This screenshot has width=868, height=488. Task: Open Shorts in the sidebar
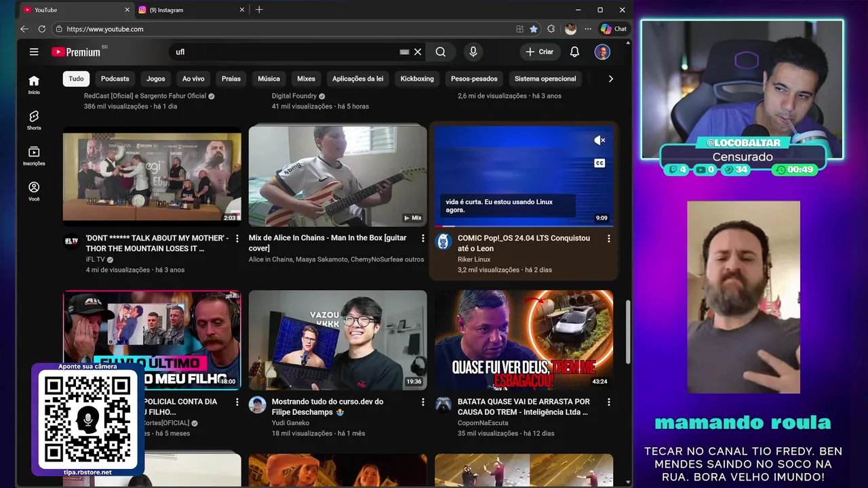click(x=34, y=120)
